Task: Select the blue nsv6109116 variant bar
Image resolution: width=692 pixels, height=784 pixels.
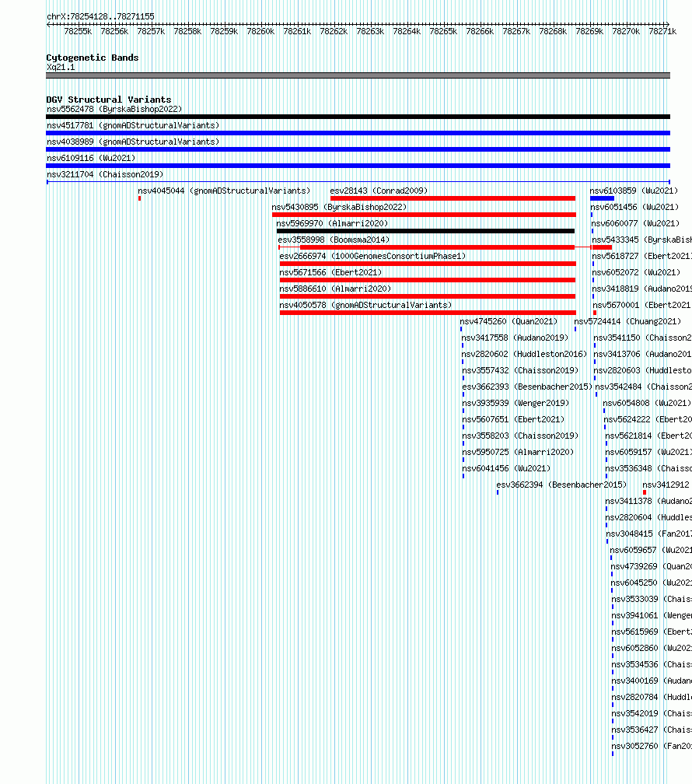Action: (358, 166)
